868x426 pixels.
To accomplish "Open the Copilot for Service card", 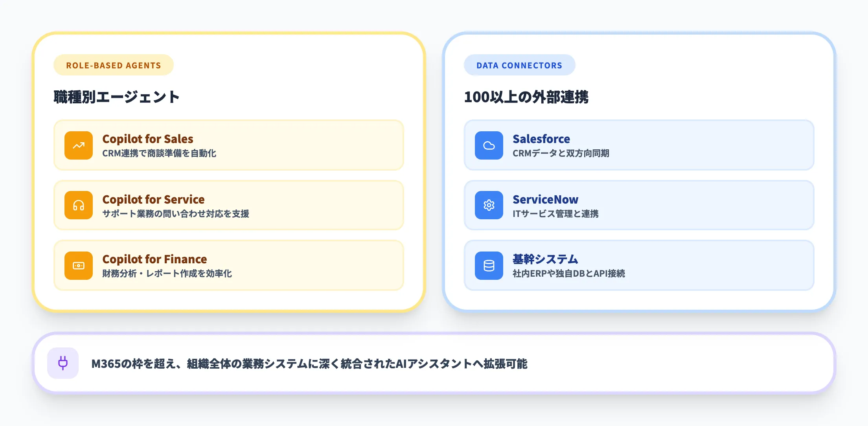I will 229,205.
